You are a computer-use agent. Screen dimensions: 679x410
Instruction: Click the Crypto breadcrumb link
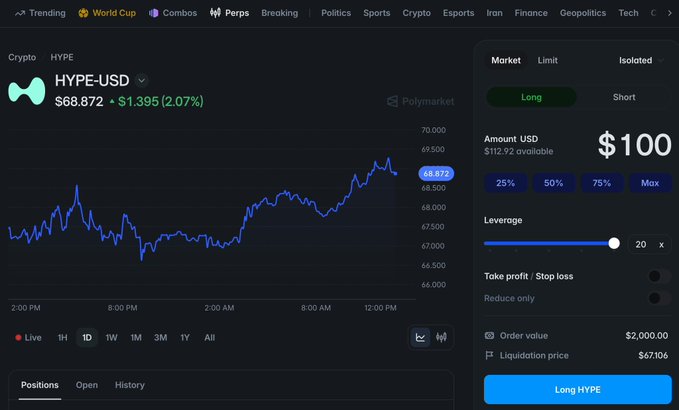[22, 58]
